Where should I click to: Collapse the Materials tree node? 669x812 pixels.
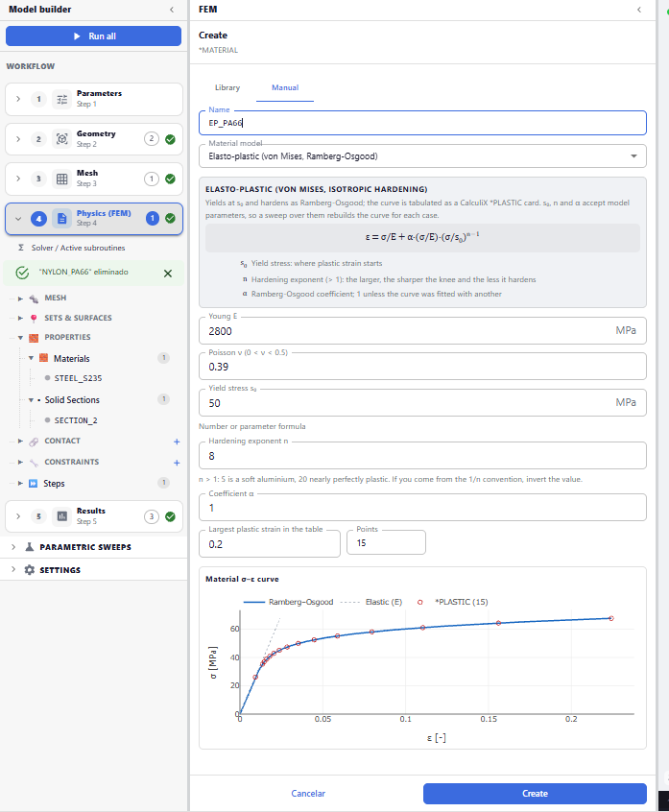[x=31, y=358]
